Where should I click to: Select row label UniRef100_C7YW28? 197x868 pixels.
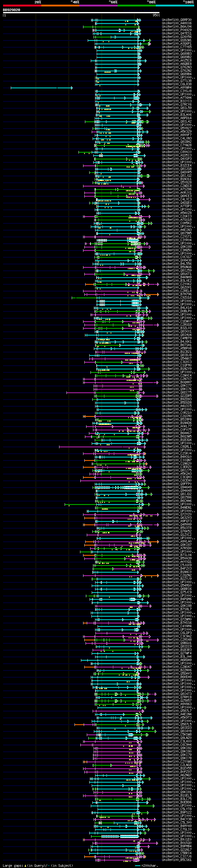click(x=177, y=145)
